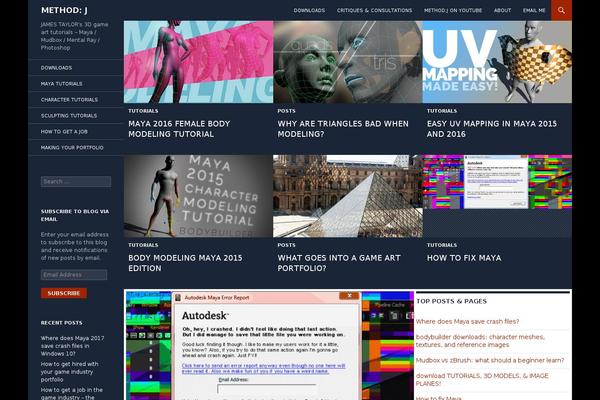Go to How To Get A Job
Image resolution: width=600 pixels, height=400 pixels.
tap(64, 132)
